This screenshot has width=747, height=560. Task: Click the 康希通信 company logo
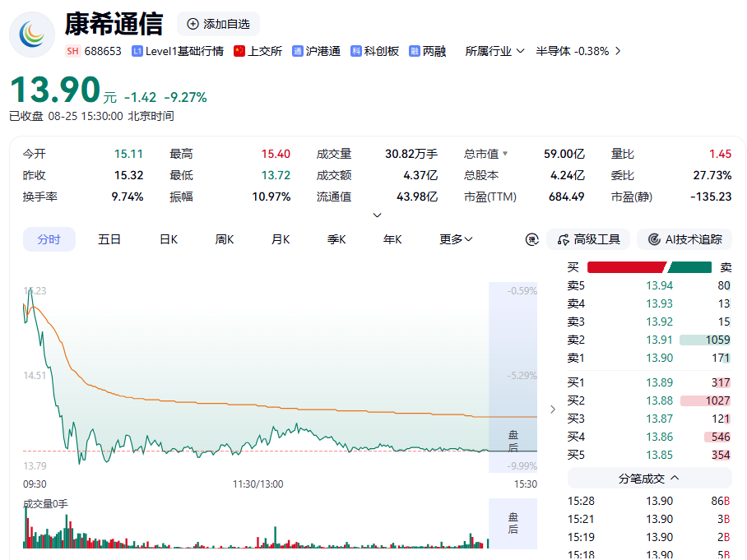[32, 35]
